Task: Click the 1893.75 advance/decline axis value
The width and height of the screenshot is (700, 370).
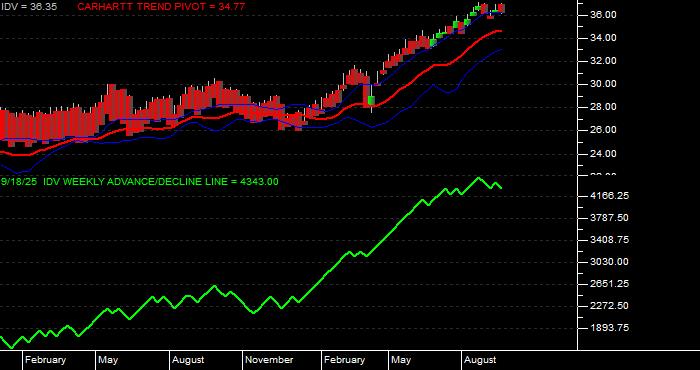Action: click(x=609, y=328)
